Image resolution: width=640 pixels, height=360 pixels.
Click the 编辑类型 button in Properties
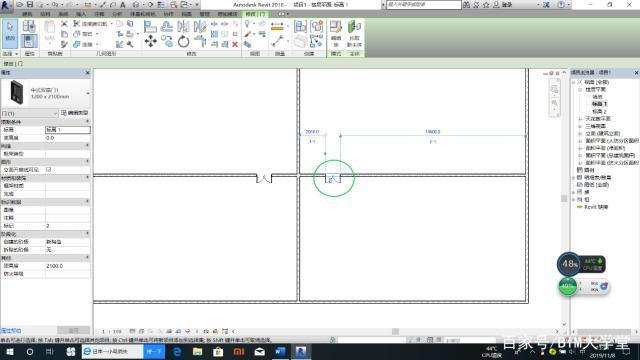pyautogui.click(x=74, y=113)
